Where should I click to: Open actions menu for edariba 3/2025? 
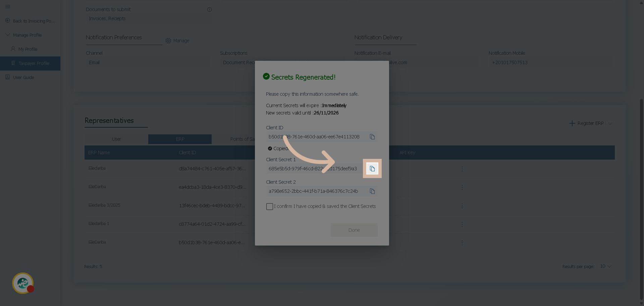coord(462,206)
